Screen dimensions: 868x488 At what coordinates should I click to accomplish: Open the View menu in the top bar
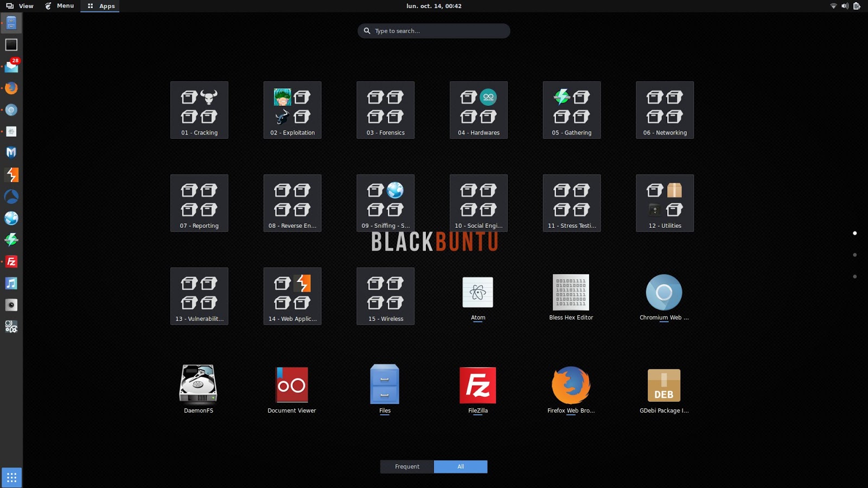tap(25, 6)
